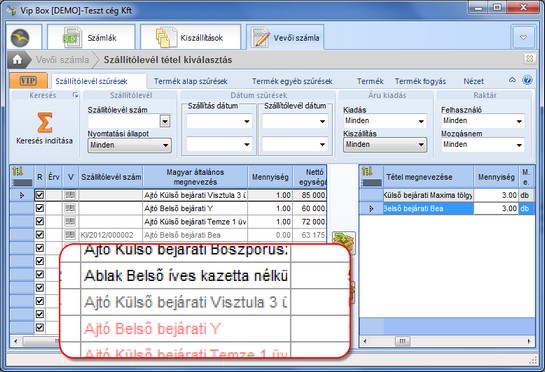
Task: Uncheck the checkbox for Ajtó Külső bejárati Temze row
Action: 40,221
